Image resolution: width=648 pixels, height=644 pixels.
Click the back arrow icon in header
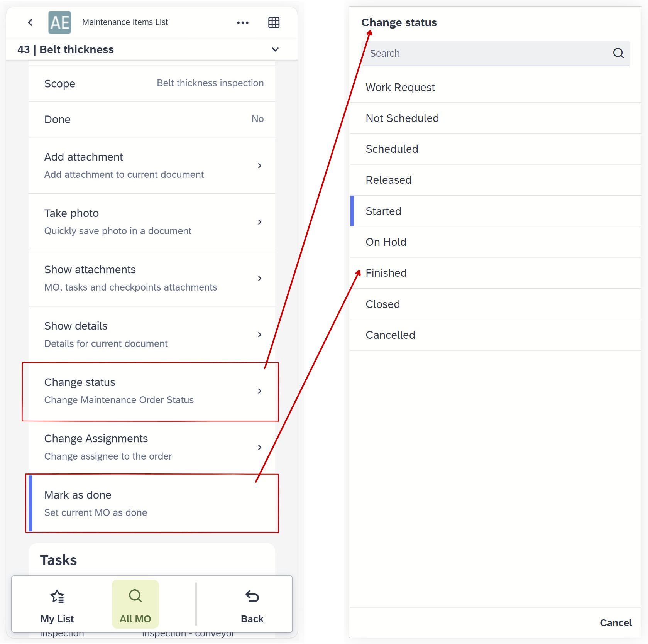pyautogui.click(x=30, y=22)
